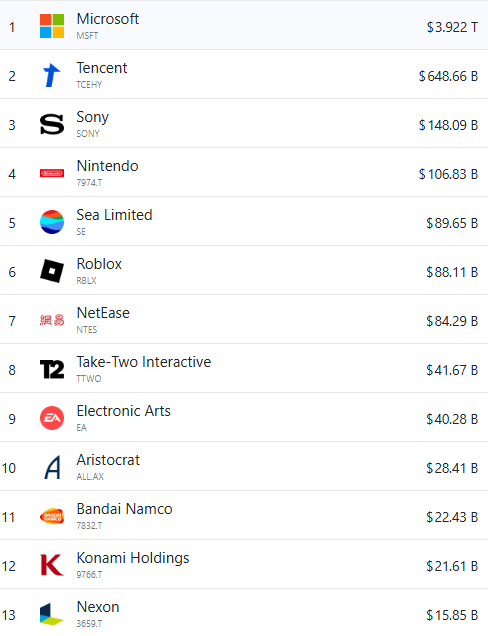This screenshot has height=636, width=488.
Task: Click the TCEHY ticker under Tencent
Action: click(89, 85)
